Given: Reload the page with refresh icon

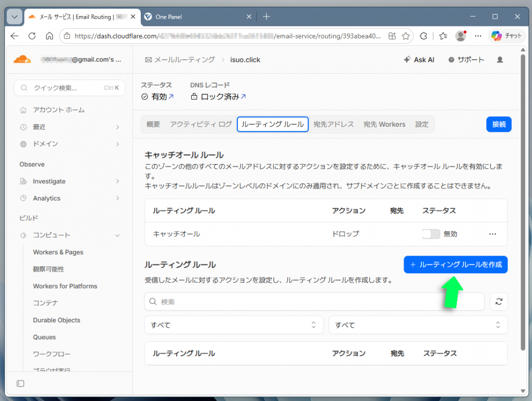Looking at the screenshot, I should (x=32, y=36).
